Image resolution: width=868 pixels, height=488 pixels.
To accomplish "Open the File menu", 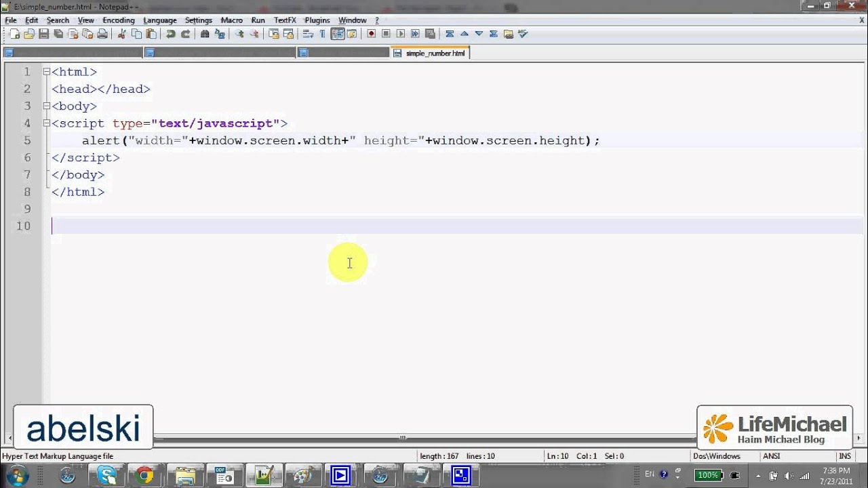I will click(x=10, y=20).
